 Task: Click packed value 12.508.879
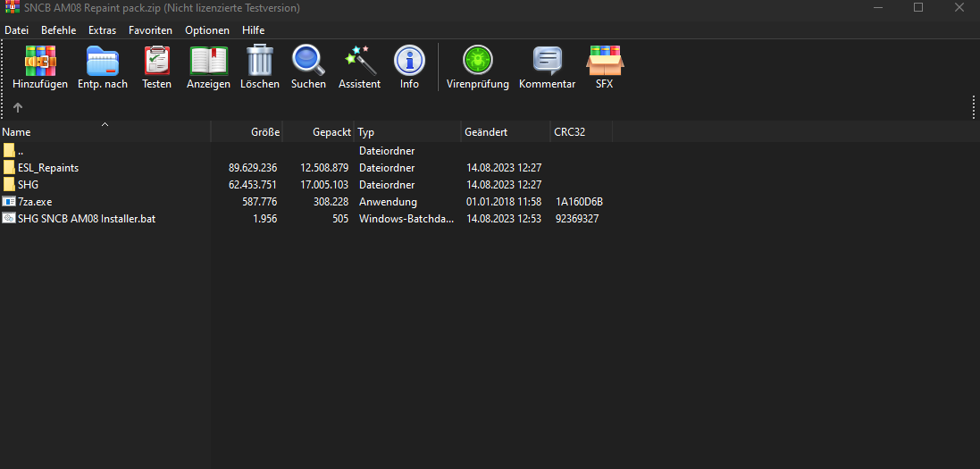[x=324, y=168]
